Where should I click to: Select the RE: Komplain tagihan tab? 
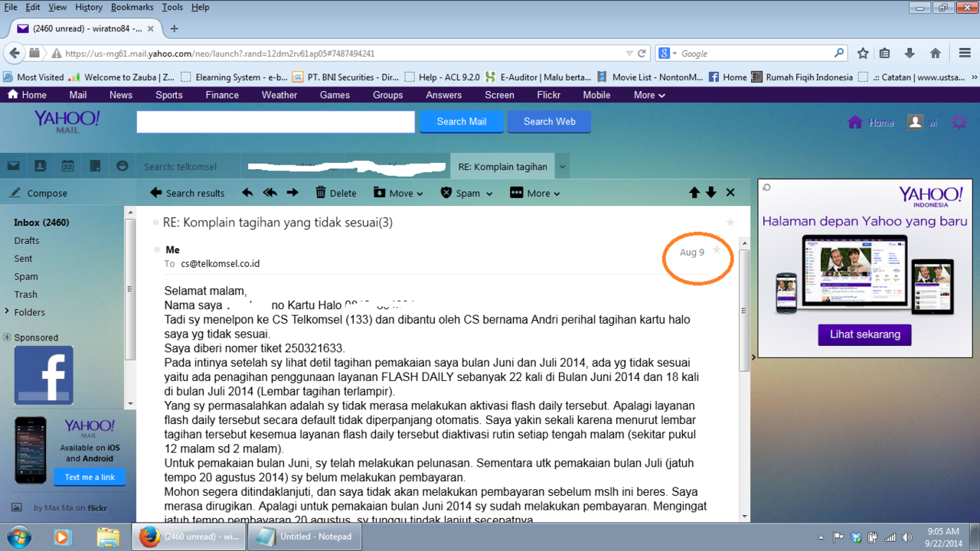point(503,166)
